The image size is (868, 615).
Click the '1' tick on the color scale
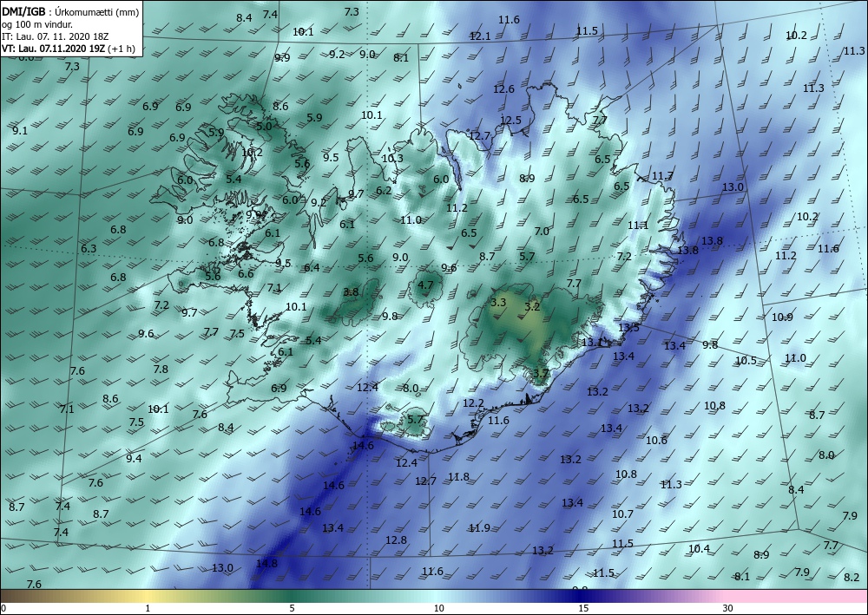coord(148,609)
